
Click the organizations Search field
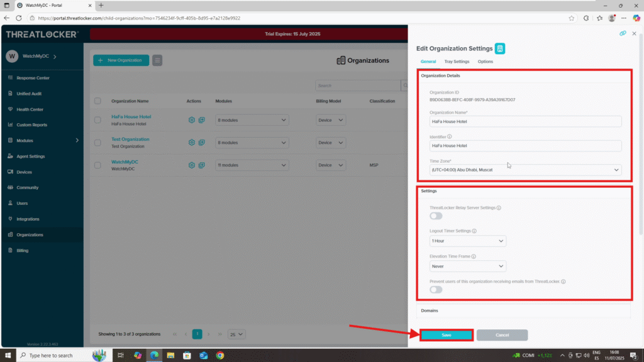coord(358,85)
